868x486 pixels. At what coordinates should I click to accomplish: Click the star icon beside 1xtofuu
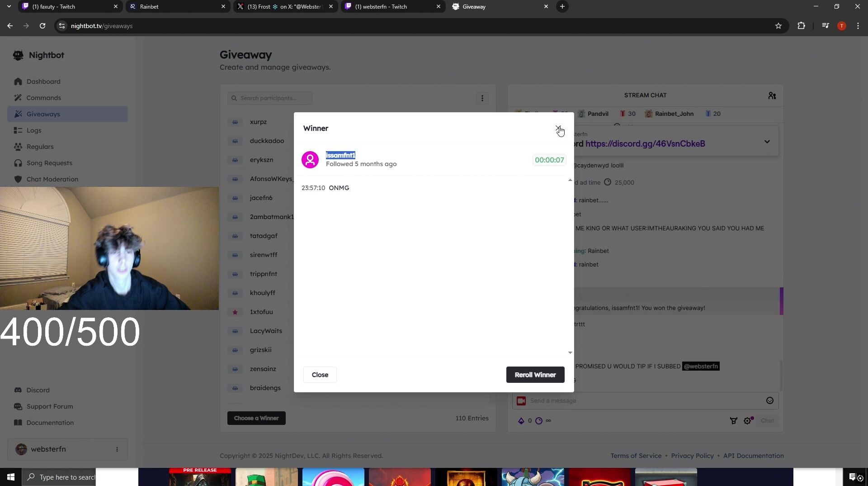click(235, 312)
